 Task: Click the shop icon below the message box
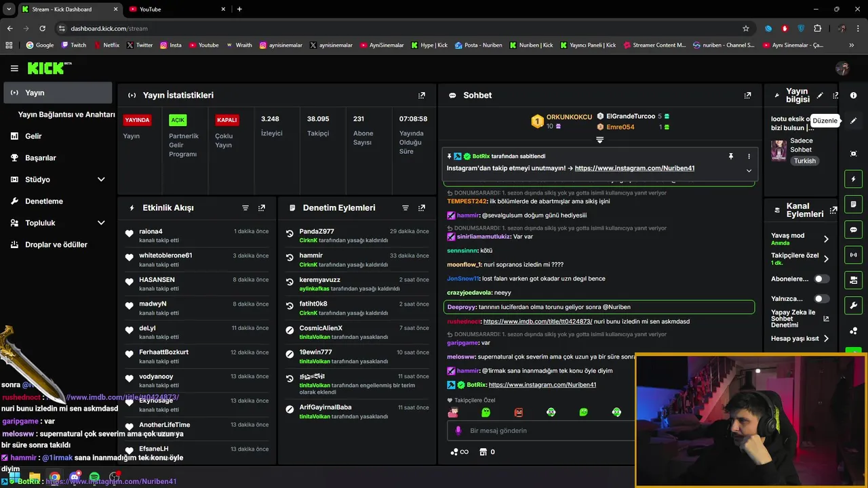483,452
